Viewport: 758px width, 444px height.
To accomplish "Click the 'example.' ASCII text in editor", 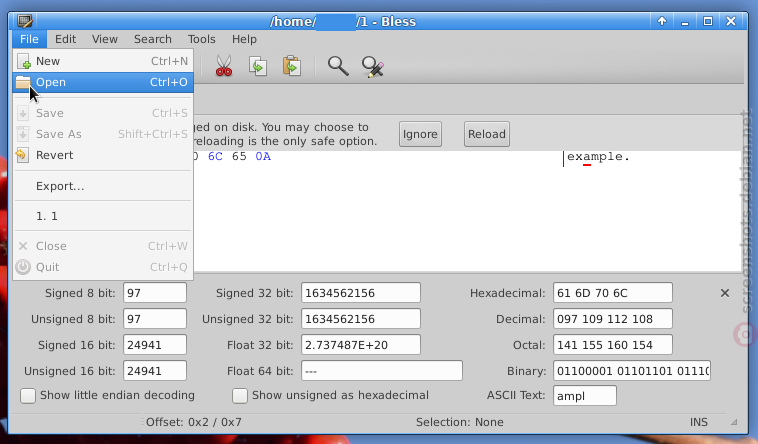I will pos(598,157).
